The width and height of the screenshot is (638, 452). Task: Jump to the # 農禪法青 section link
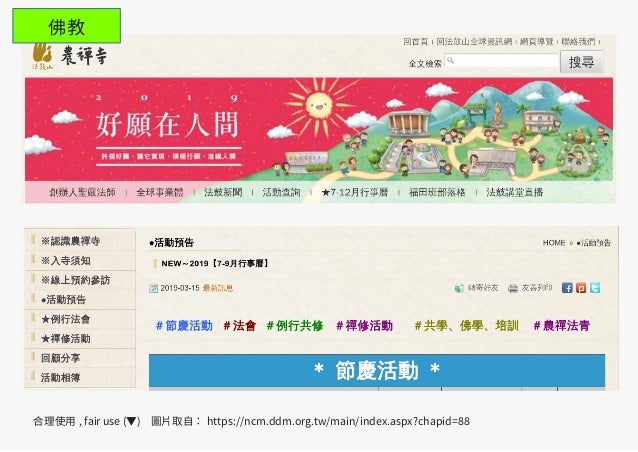562,325
